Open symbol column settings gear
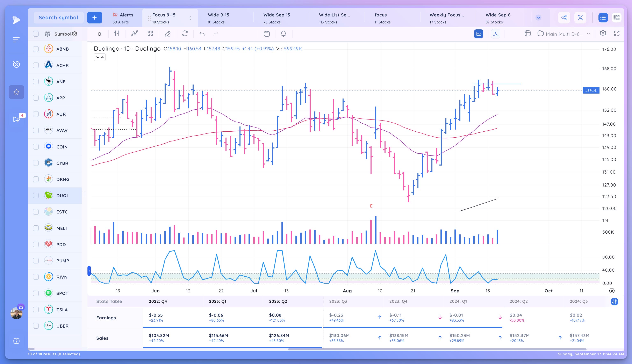Screen dimensions: 632x364 coord(74,34)
